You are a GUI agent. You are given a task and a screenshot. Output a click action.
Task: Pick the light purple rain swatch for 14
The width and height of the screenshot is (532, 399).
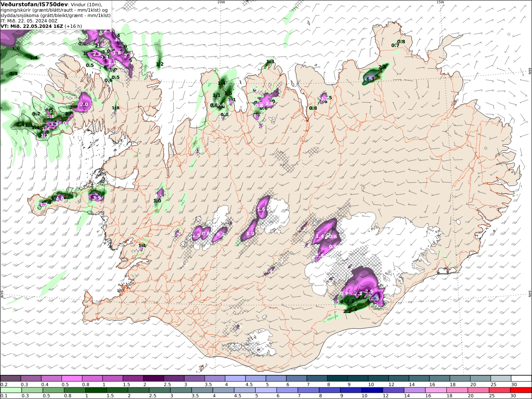(415, 390)
